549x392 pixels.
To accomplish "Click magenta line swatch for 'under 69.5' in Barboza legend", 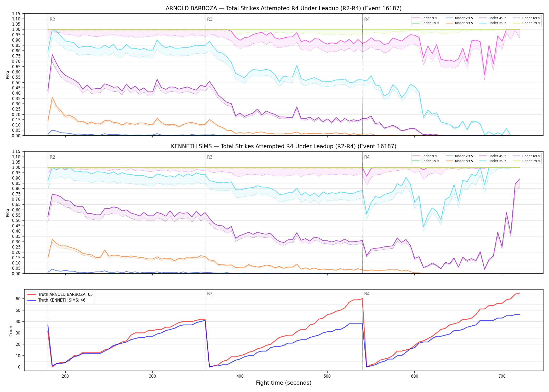I will (x=517, y=18).
